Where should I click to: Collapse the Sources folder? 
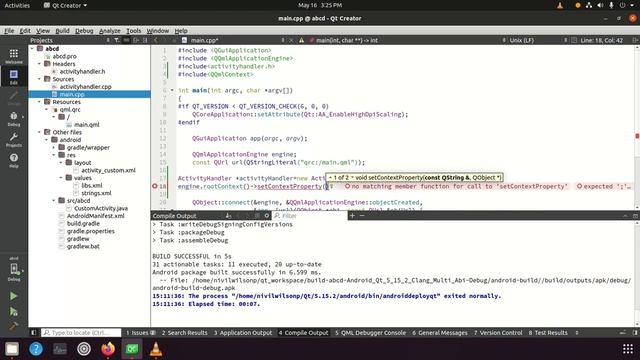point(40,79)
